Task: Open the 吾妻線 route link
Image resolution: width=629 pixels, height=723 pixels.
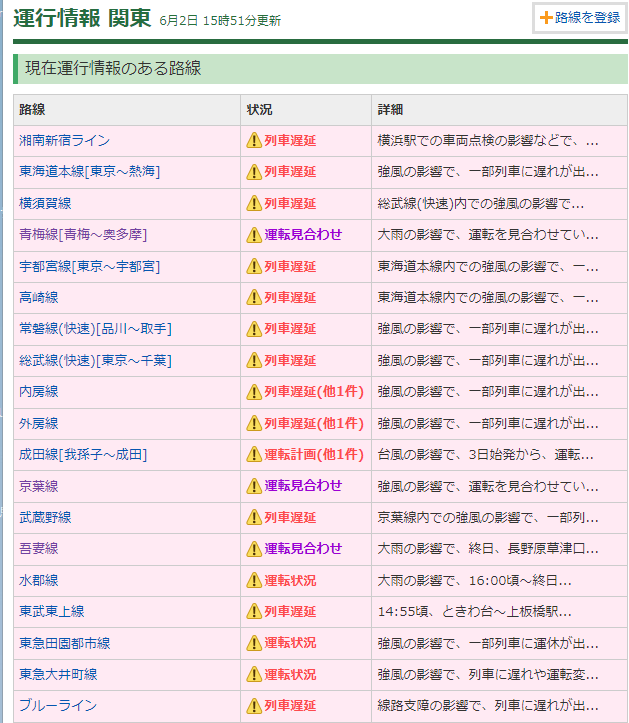Action: tap(39, 549)
